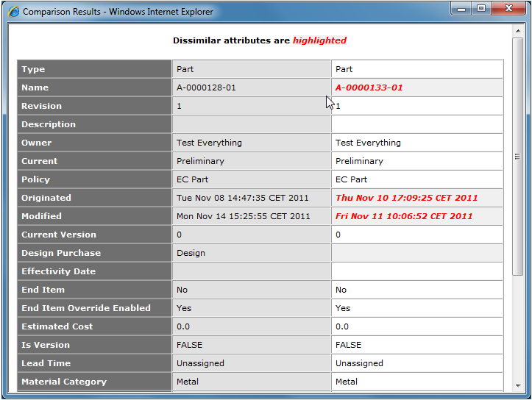The width and height of the screenshot is (532, 400).
Task: Click the scrollbar up arrow
Action: (517, 32)
